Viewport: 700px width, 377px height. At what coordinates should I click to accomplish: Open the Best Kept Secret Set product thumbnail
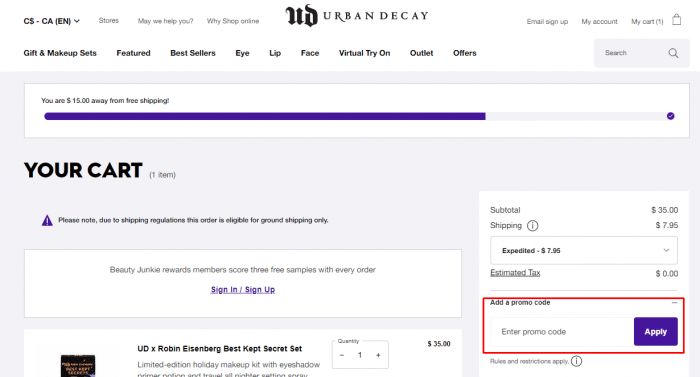point(78,366)
